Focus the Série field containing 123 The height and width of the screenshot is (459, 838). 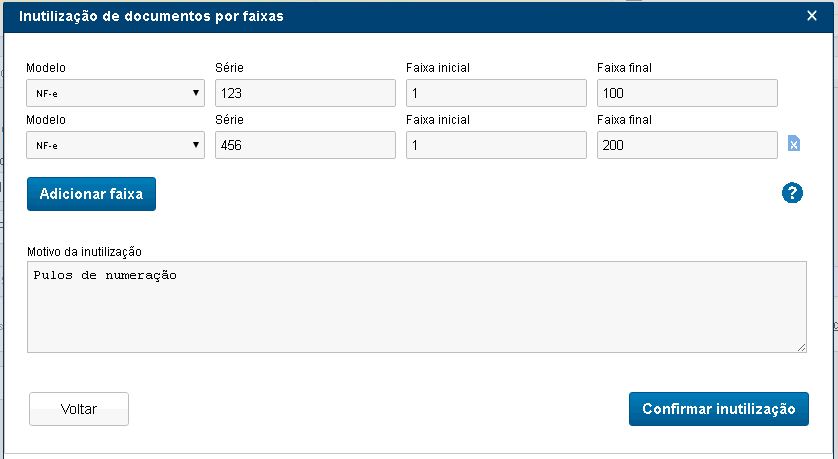point(305,93)
